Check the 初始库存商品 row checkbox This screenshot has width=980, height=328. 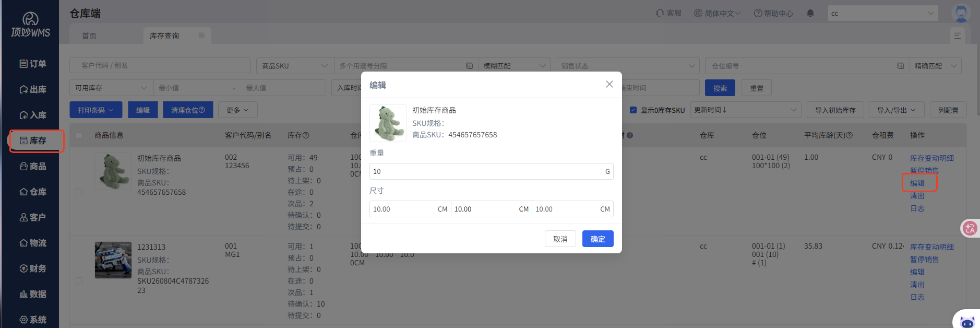tap(79, 192)
